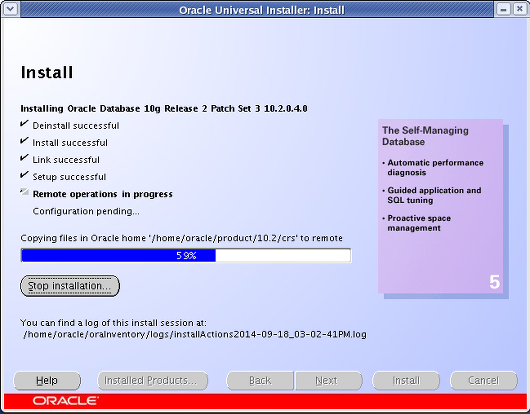Click 'Proactive space management' bullet
Viewport: 530px width, 414px height.
click(x=416, y=223)
